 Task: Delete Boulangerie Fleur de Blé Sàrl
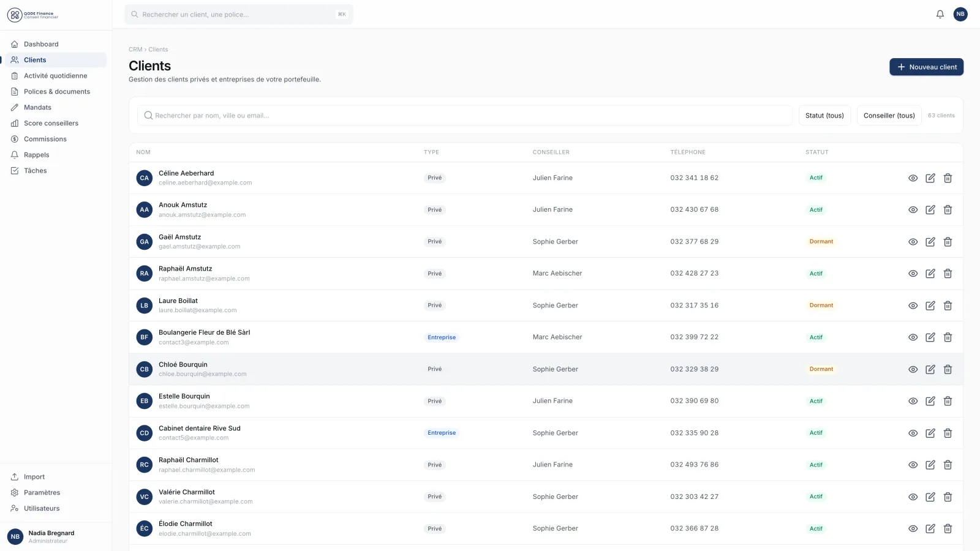948,337
